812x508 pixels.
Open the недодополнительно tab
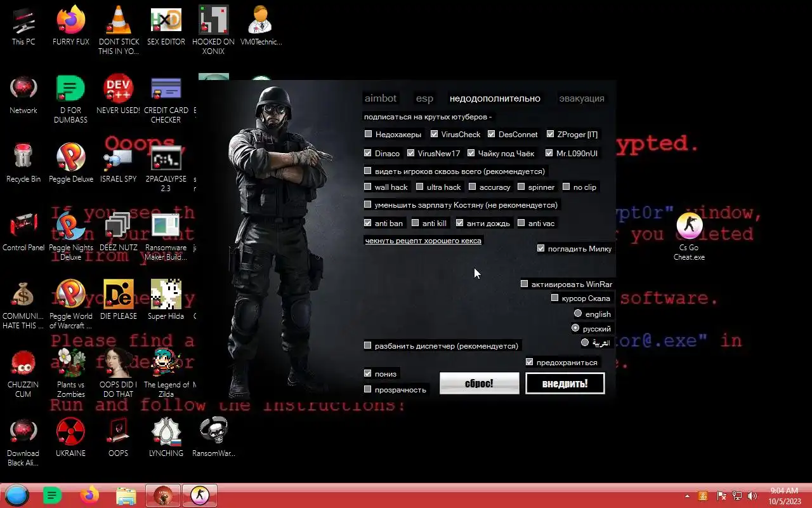[495, 98]
